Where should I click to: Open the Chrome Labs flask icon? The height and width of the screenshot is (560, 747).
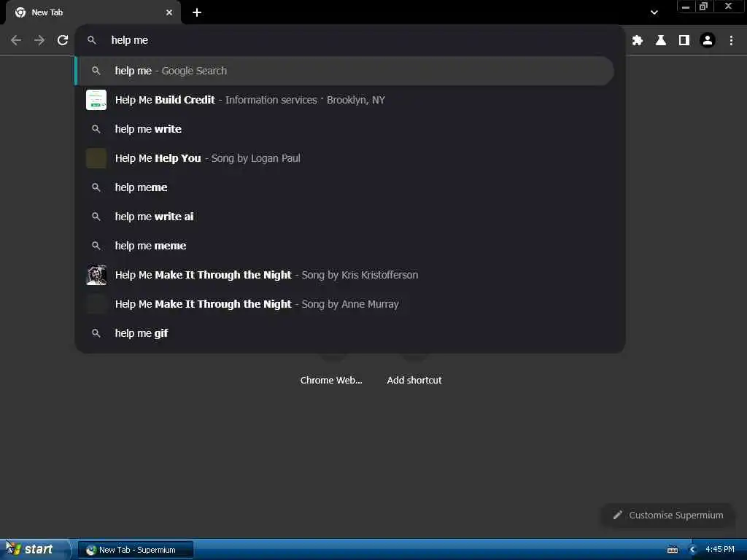click(660, 41)
